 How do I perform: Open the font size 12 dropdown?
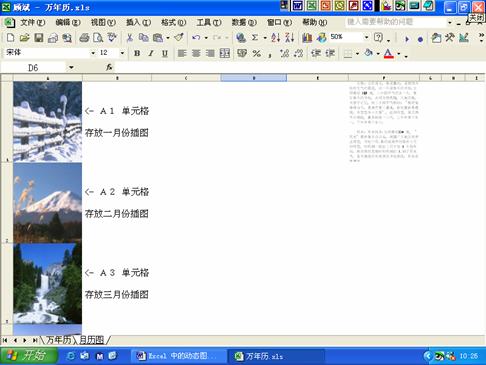pyautogui.click(x=122, y=53)
